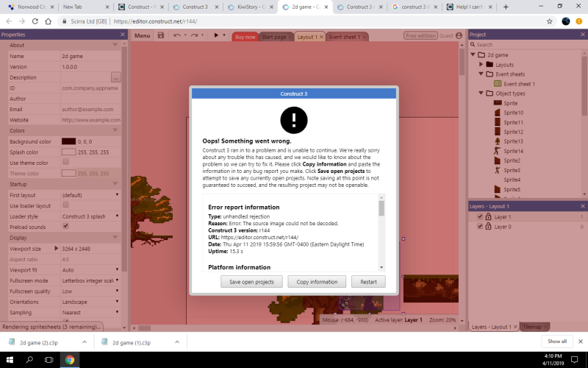The width and height of the screenshot is (588, 368).
Task: Toggle Use theme color checkbox
Action: coord(65,162)
